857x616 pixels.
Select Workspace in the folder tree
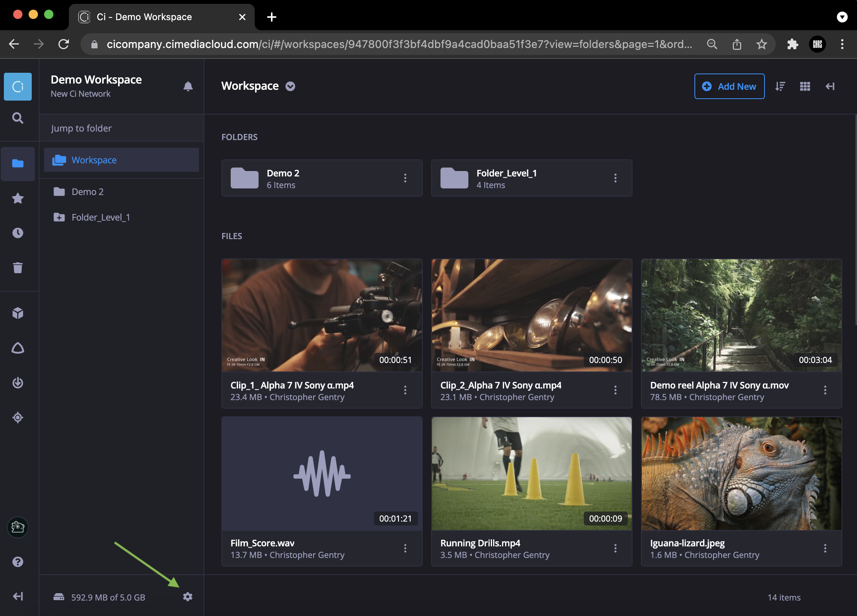tap(122, 160)
